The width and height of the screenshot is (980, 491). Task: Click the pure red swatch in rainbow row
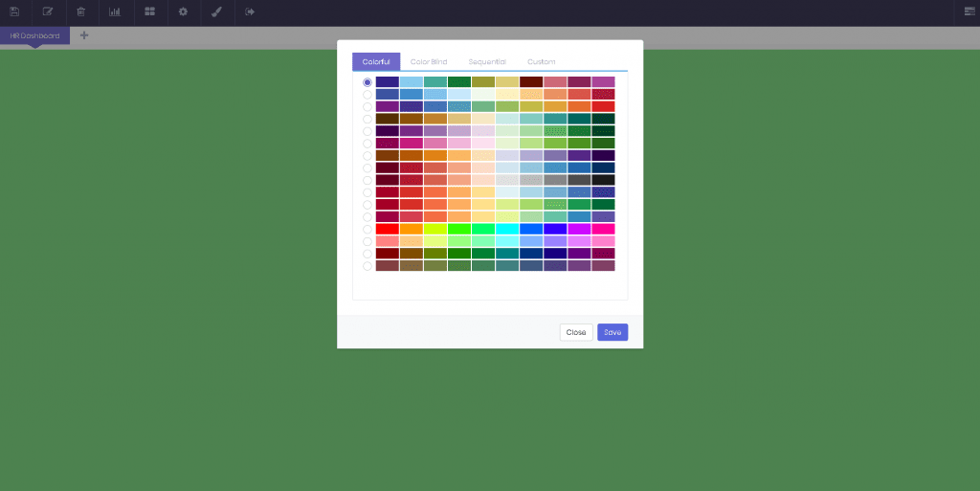[x=388, y=229]
